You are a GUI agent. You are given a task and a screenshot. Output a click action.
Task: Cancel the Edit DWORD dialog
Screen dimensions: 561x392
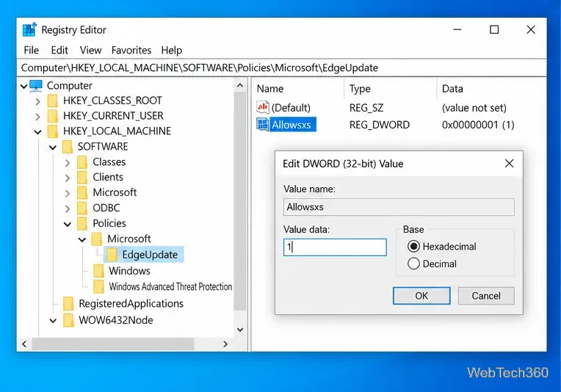click(486, 296)
